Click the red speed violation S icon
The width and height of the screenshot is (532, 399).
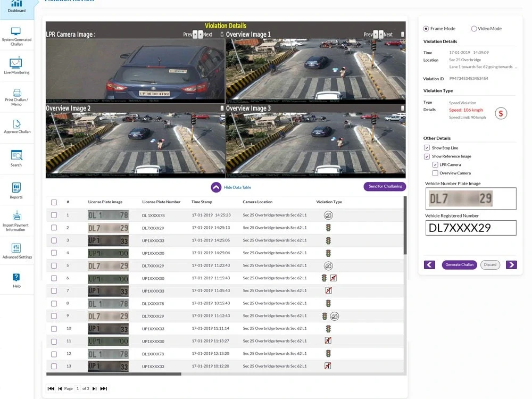click(501, 113)
